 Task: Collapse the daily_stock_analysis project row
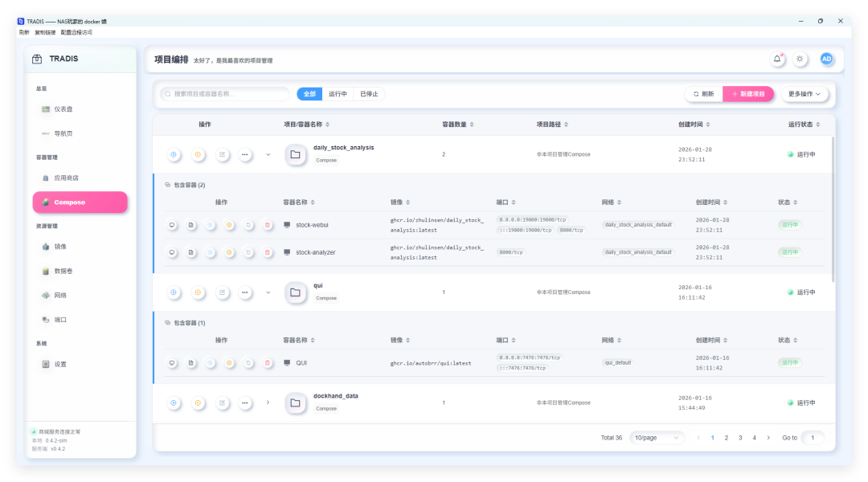click(x=268, y=154)
